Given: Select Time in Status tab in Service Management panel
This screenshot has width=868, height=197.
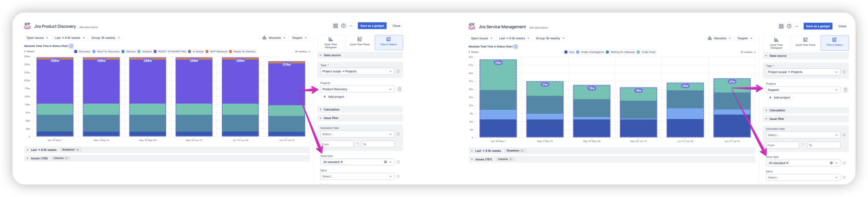Looking at the screenshot, I should (834, 43).
